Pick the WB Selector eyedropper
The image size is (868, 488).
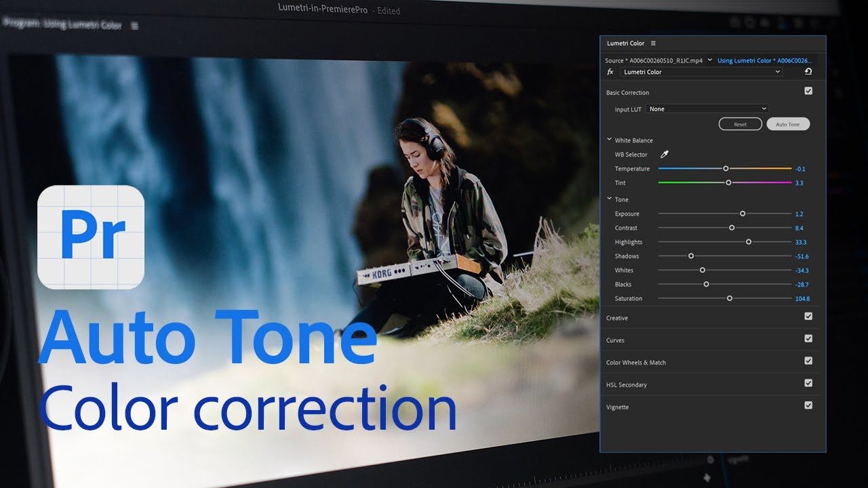665,155
